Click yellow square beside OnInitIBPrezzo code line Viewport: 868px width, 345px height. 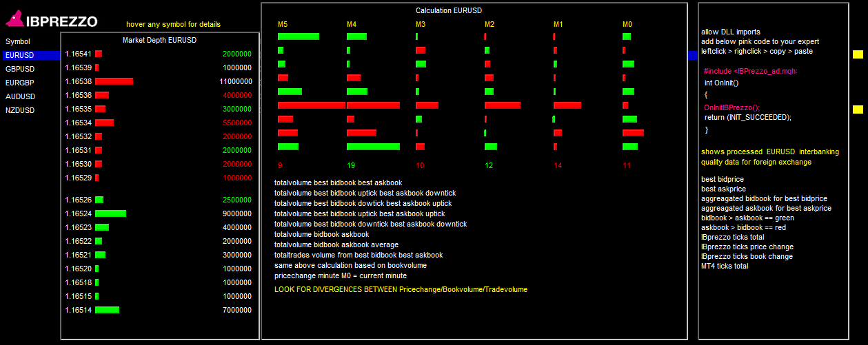(x=858, y=109)
